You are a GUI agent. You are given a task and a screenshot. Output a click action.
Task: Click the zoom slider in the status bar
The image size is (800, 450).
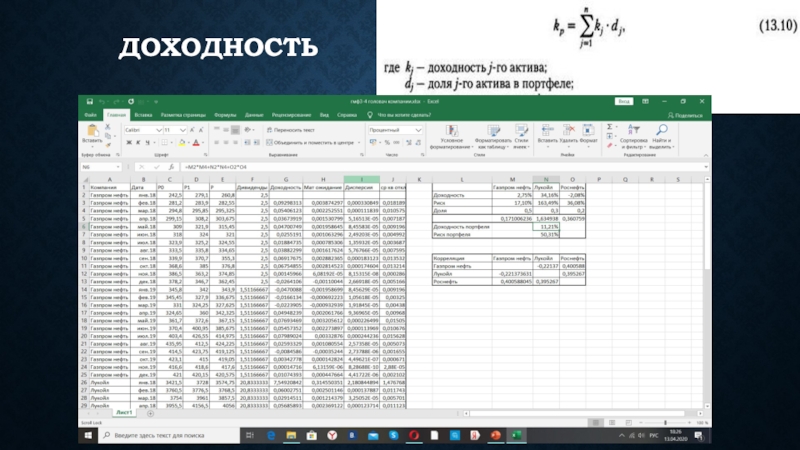point(665,422)
